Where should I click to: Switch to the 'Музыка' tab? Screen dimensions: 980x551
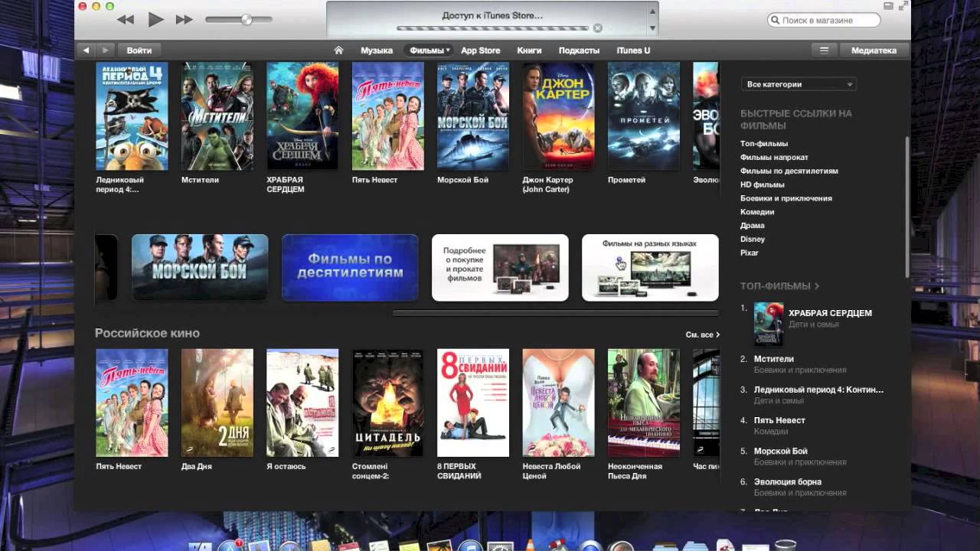pos(377,51)
